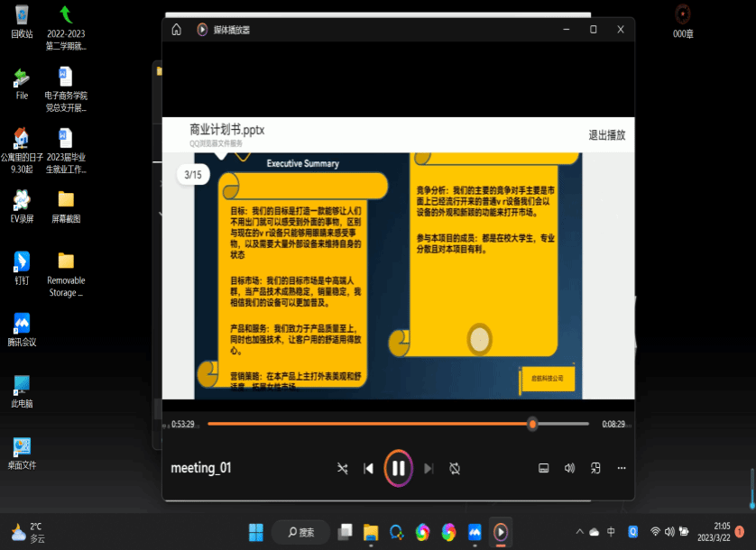Viewport: 756px width, 550px height.
Task: Expand the hidden system tray icons
Action: click(579, 532)
